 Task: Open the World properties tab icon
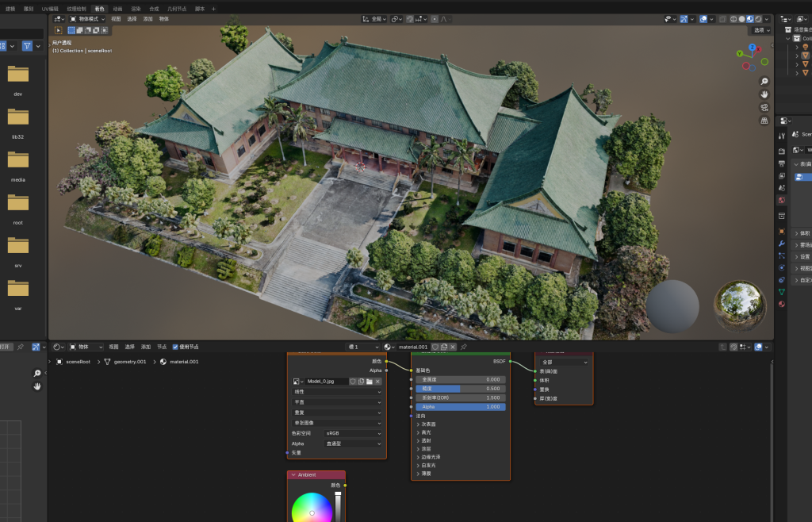[x=782, y=200]
